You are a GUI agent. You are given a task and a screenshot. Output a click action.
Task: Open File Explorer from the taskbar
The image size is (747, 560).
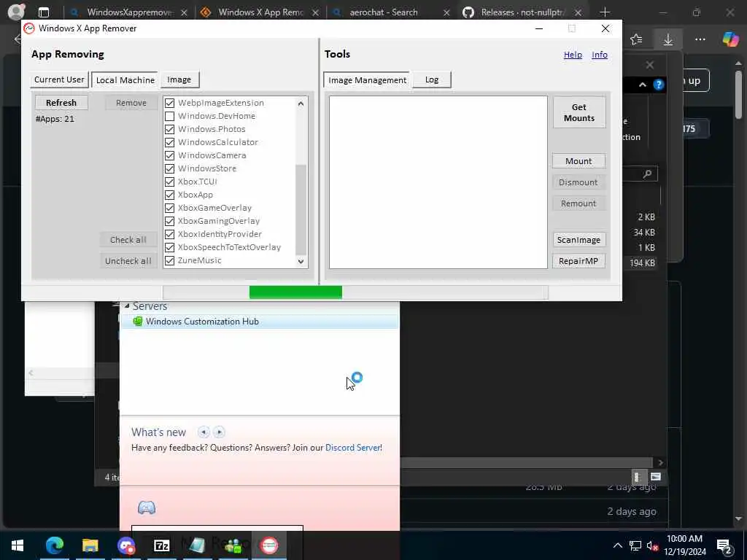click(x=90, y=545)
